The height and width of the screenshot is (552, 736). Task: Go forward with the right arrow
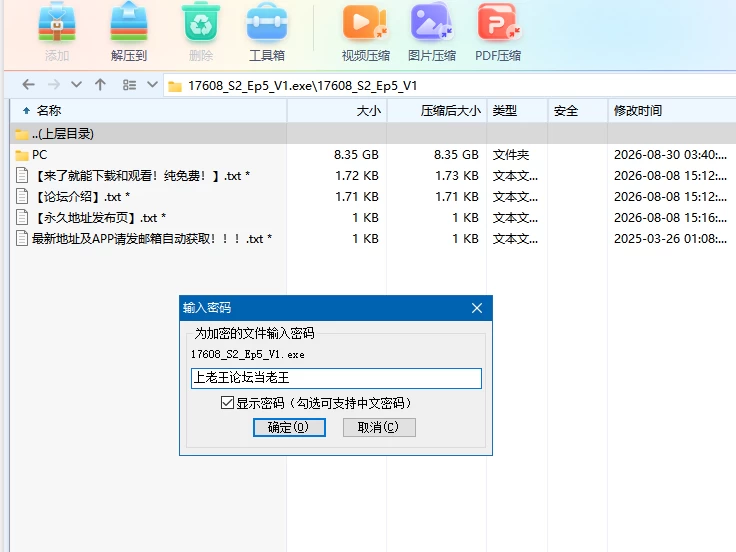[54, 85]
